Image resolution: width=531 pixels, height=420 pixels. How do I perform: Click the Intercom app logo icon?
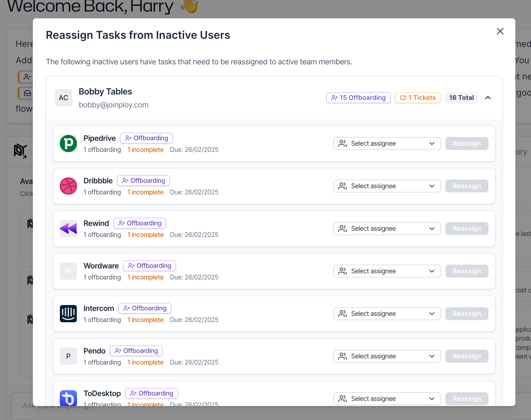(x=68, y=314)
